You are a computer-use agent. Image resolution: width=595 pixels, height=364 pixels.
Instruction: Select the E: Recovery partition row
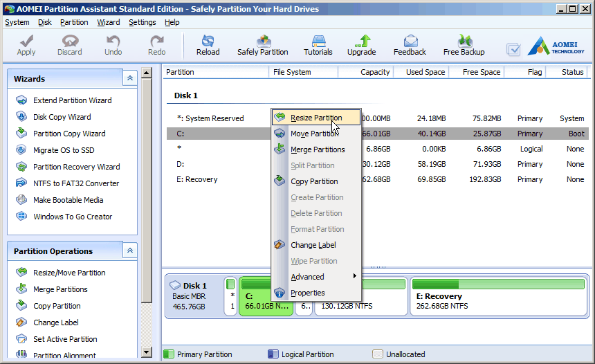point(378,179)
